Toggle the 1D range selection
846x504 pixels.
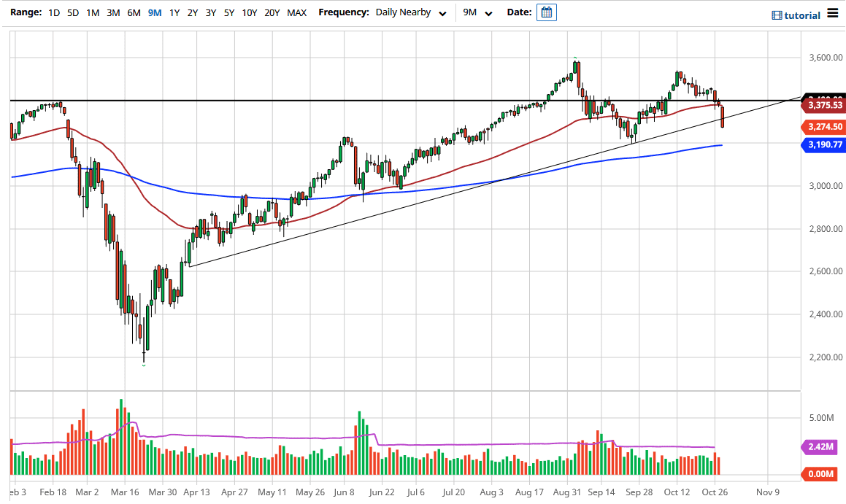coord(53,12)
